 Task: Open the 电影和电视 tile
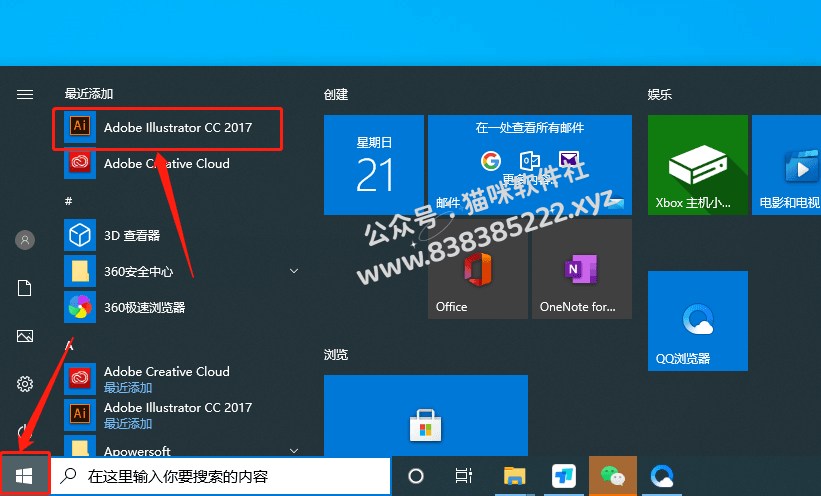pyautogui.click(x=786, y=165)
